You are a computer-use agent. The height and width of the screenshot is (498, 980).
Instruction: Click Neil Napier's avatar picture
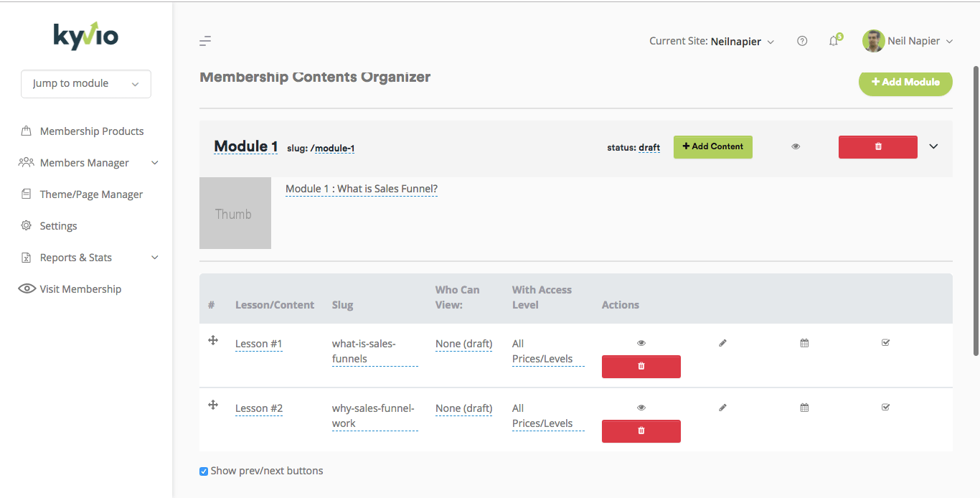[x=873, y=41]
